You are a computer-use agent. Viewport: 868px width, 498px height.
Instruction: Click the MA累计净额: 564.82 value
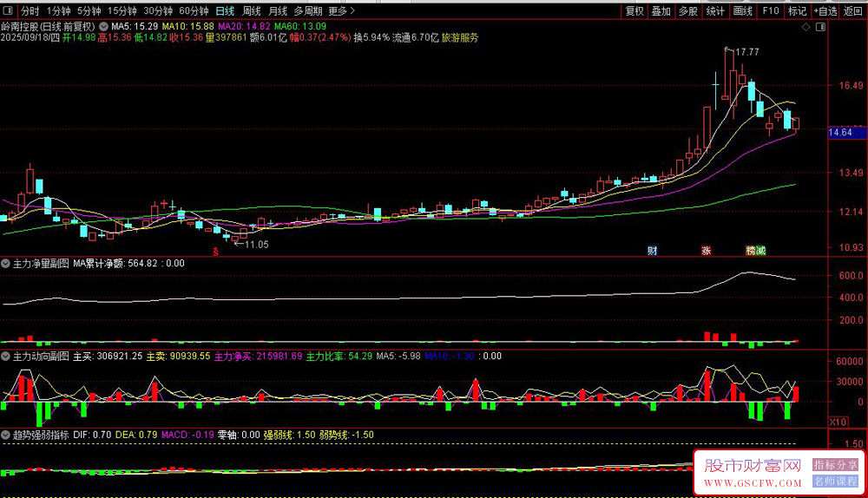click(x=115, y=264)
